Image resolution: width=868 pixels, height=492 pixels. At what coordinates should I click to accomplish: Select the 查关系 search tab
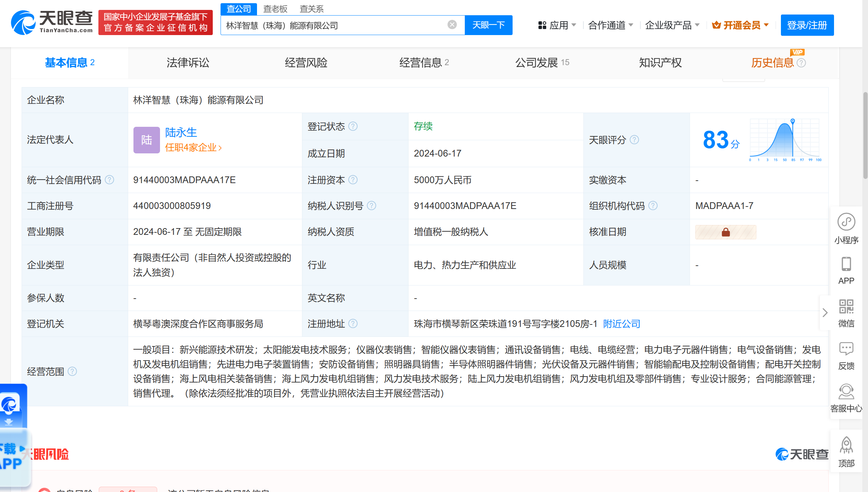coord(312,9)
